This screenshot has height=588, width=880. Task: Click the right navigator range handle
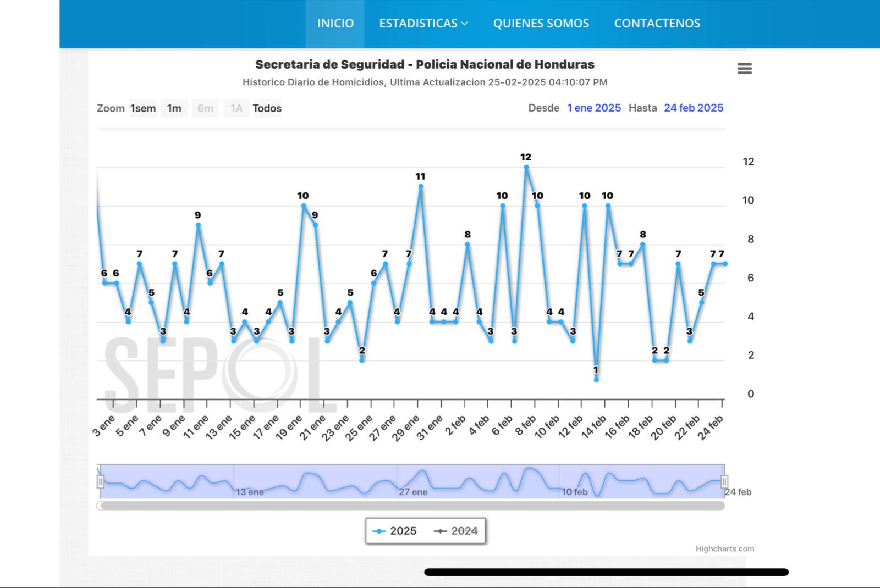724,482
